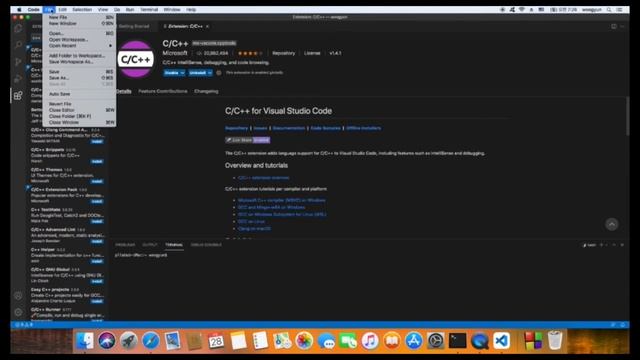The image size is (640, 360).
Task: Open the Terminal menu in the menu bar
Action: tap(149, 9)
